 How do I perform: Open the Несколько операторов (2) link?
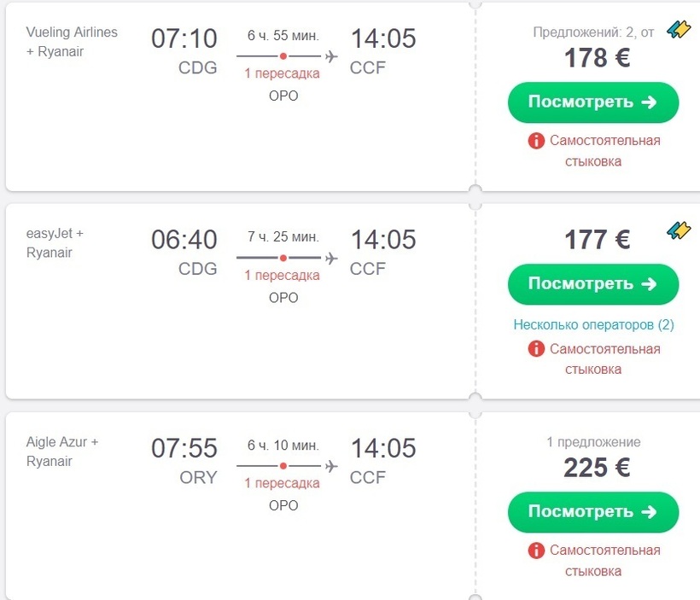tap(593, 324)
